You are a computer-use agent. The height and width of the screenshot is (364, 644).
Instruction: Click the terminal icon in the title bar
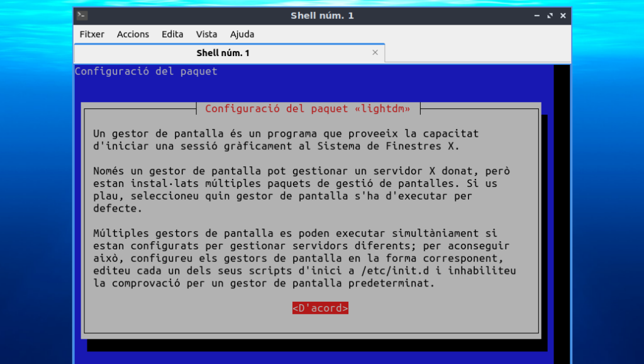tap(82, 16)
